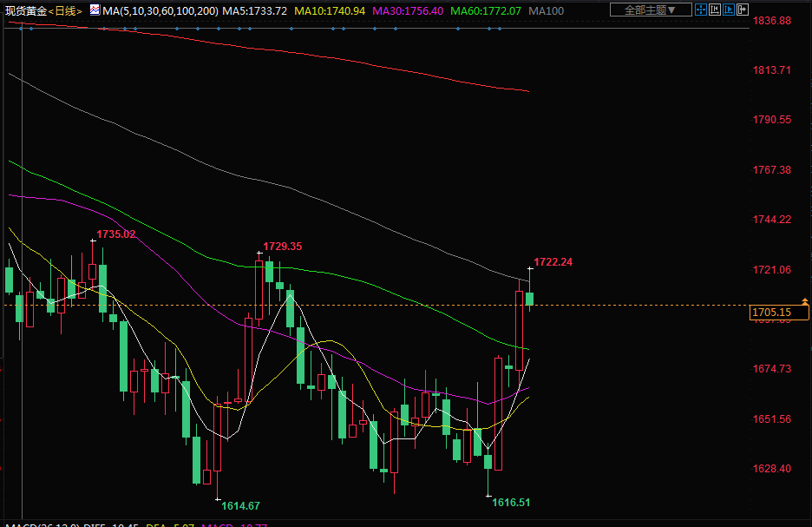Toggle the green MA60:1772.07 label
Image resolution: width=812 pixels, height=527 pixels.
[x=487, y=10]
